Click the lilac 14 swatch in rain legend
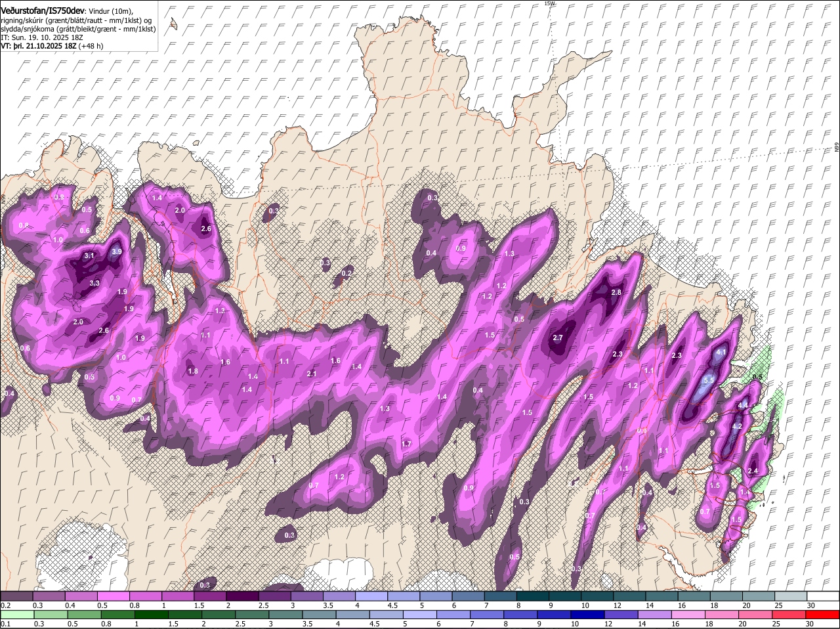Viewport: 840px width, 629px height. tap(654, 615)
